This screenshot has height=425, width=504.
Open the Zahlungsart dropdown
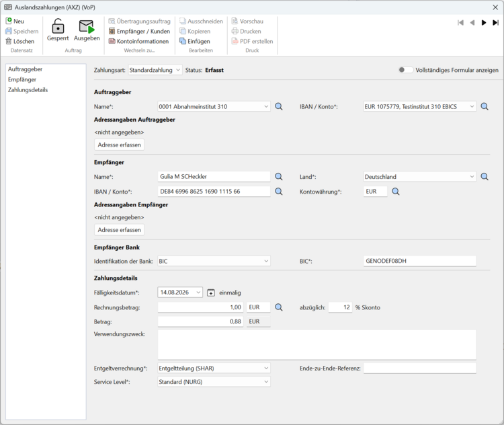pos(155,70)
